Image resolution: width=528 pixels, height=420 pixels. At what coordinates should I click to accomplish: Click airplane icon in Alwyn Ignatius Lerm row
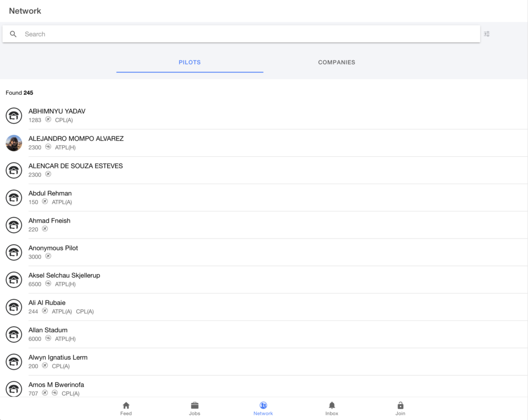point(45,365)
